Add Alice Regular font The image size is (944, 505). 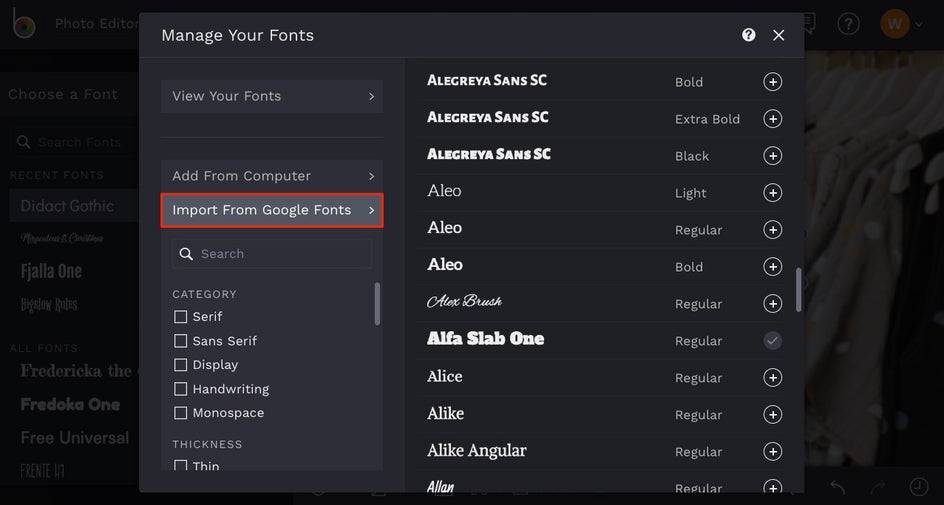pos(772,378)
